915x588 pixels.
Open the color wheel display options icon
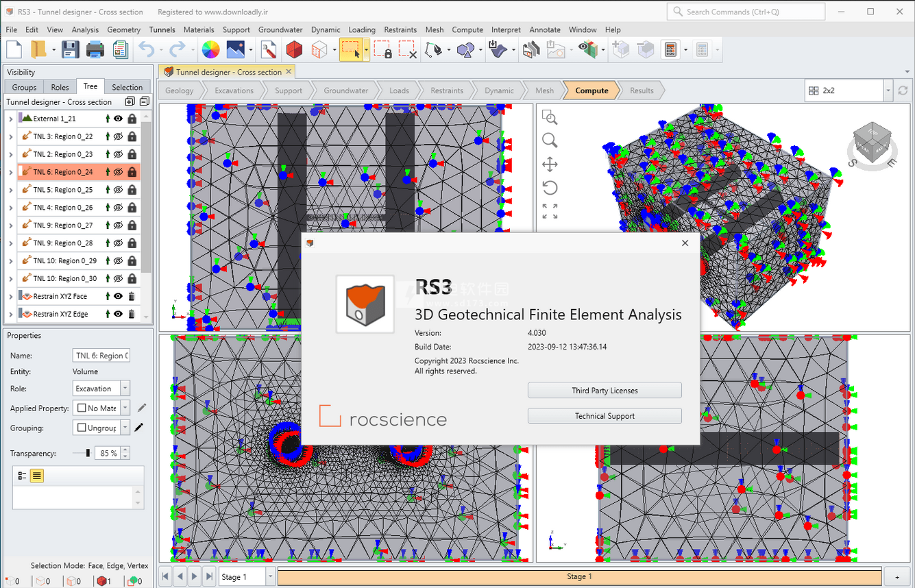(210, 49)
